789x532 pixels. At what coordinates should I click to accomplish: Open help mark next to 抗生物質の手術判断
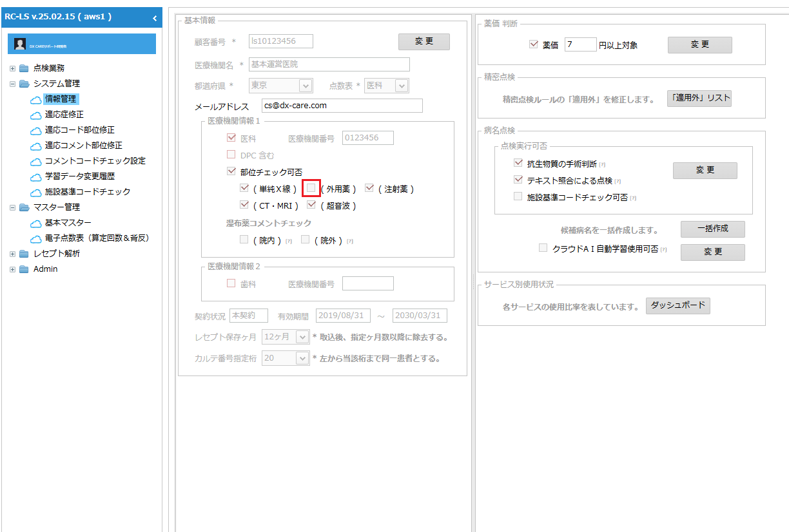(602, 165)
